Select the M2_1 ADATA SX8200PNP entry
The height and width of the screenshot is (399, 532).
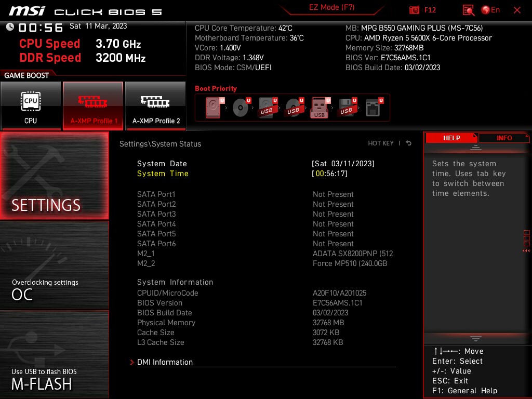point(265,254)
